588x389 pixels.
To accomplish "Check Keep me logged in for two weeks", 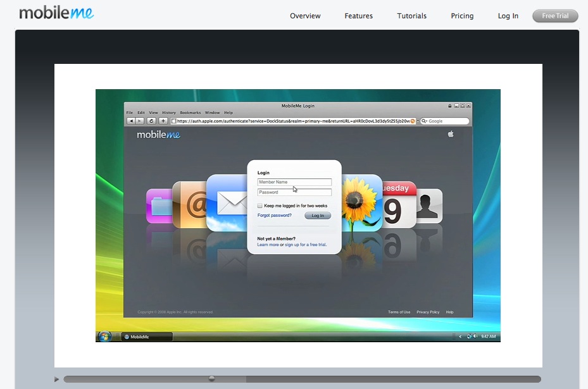I will [260, 206].
